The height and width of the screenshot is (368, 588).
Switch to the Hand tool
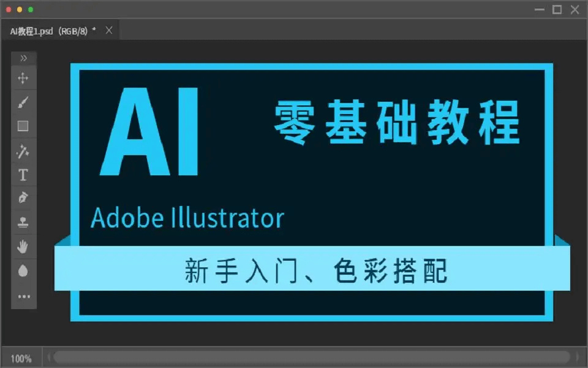coord(23,247)
